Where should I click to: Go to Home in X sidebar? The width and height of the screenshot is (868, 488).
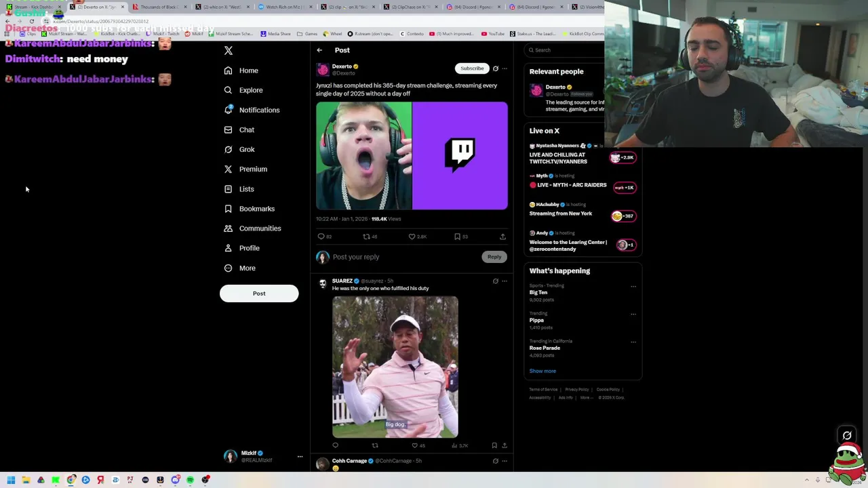point(241,70)
